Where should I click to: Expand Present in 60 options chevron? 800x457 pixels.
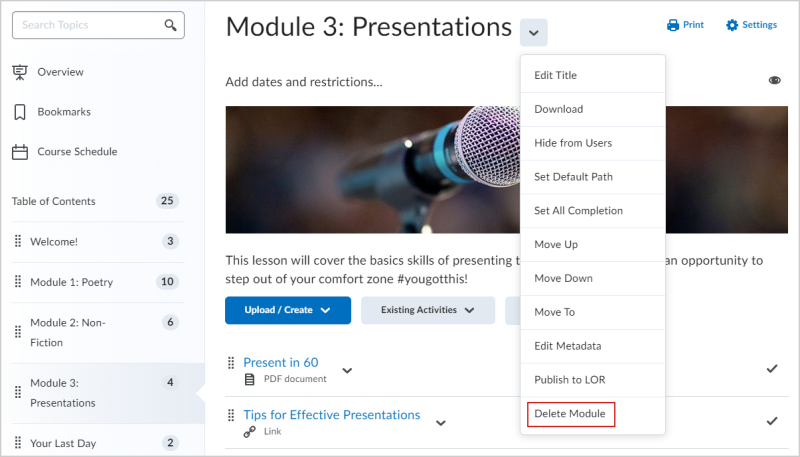[x=347, y=370]
